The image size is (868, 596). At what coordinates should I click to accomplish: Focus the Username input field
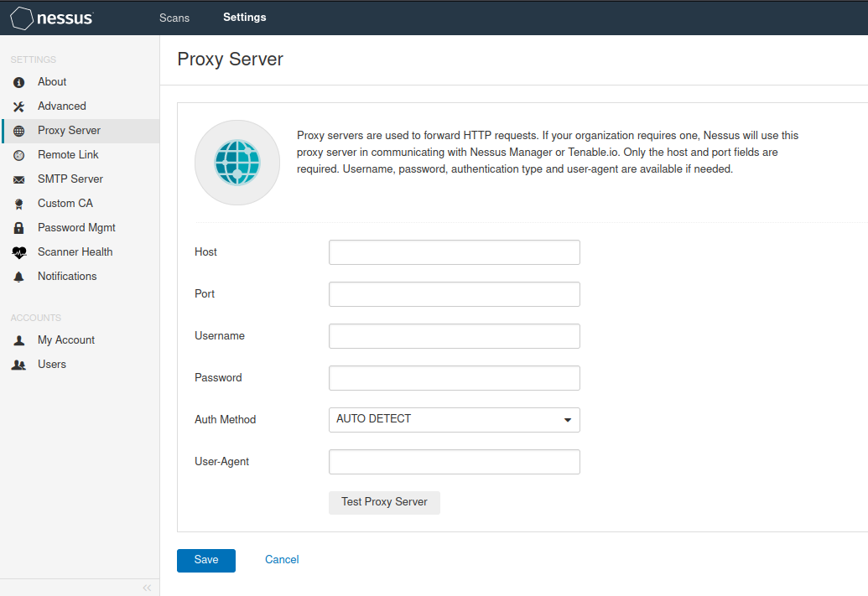coord(455,336)
